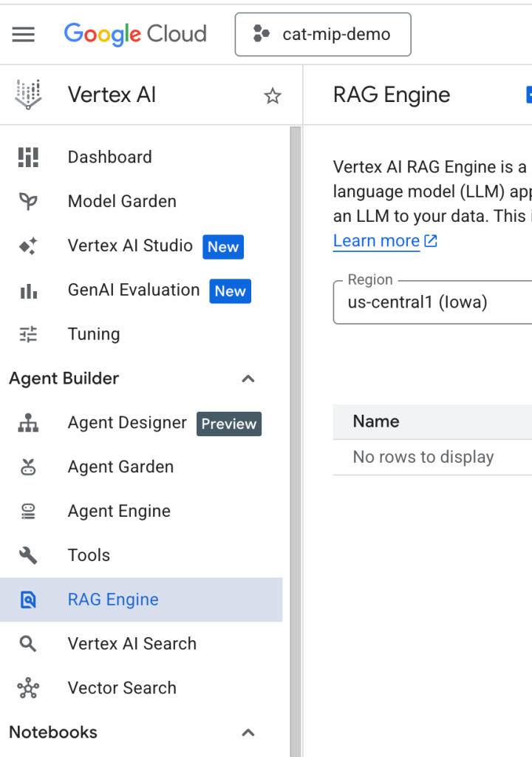Click the Google Cloud logo
This screenshot has height=757, width=532.
click(135, 34)
